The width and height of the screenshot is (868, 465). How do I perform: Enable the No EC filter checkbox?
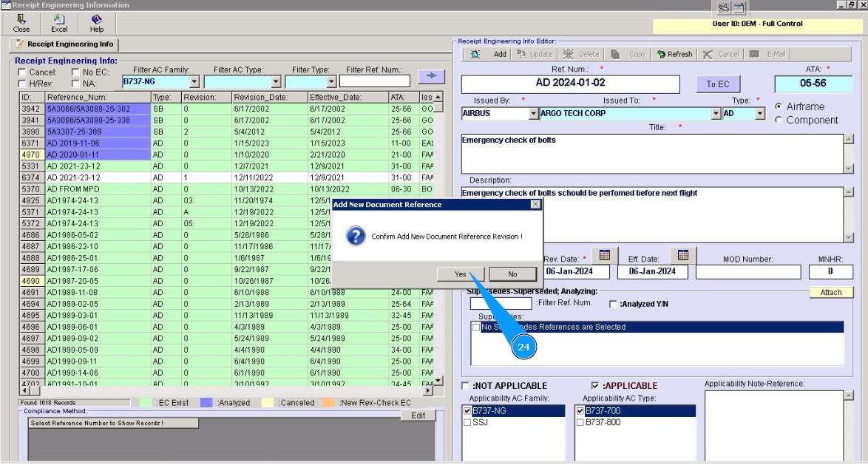(x=76, y=72)
